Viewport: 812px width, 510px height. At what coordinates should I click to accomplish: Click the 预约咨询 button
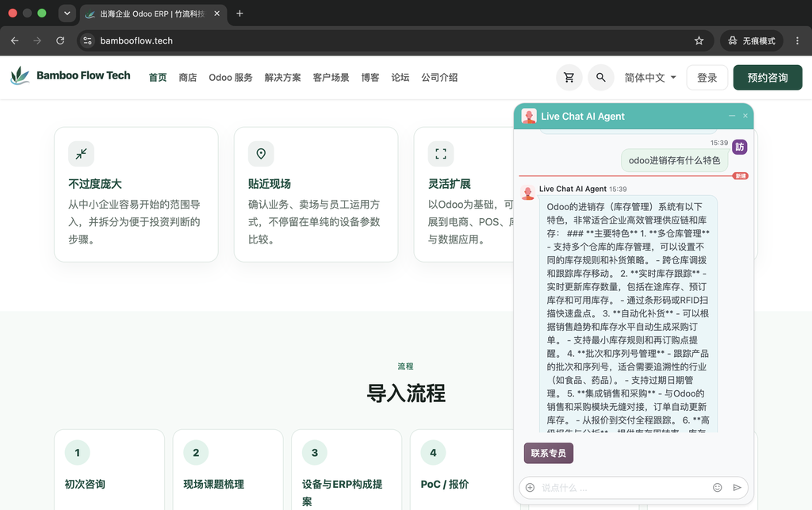(x=768, y=78)
